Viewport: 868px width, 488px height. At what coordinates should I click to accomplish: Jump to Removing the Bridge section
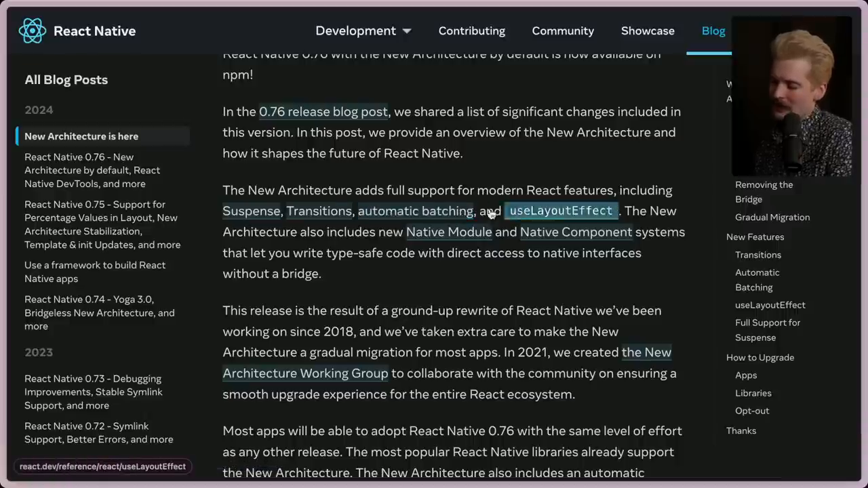click(764, 192)
